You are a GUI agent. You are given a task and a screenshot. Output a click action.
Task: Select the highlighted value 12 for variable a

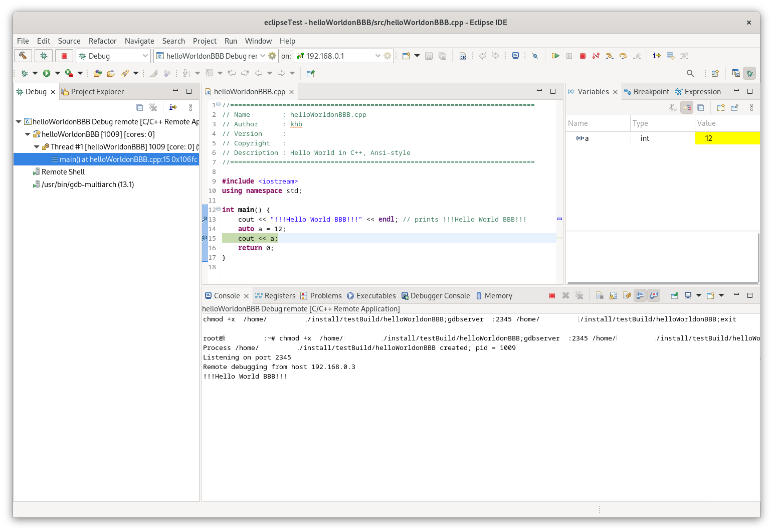coord(708,138)
